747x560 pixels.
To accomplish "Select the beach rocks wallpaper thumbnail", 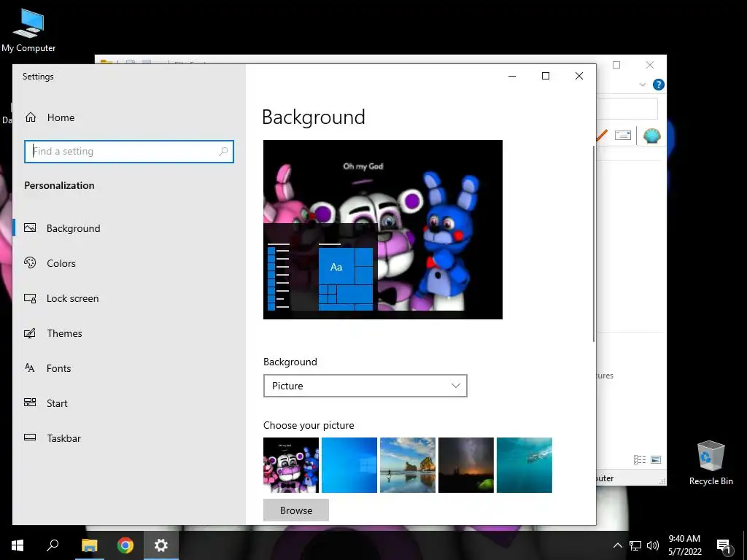I will tap(408, 465).
